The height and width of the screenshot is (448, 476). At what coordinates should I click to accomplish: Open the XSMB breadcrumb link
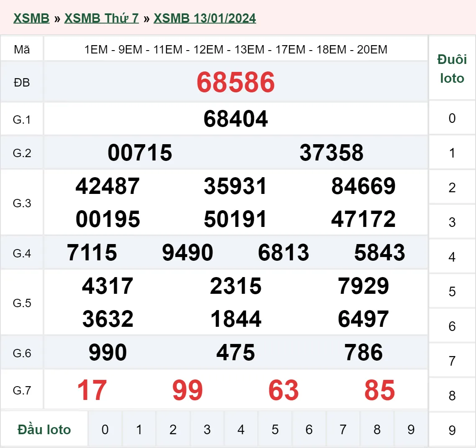coord(31,18)
